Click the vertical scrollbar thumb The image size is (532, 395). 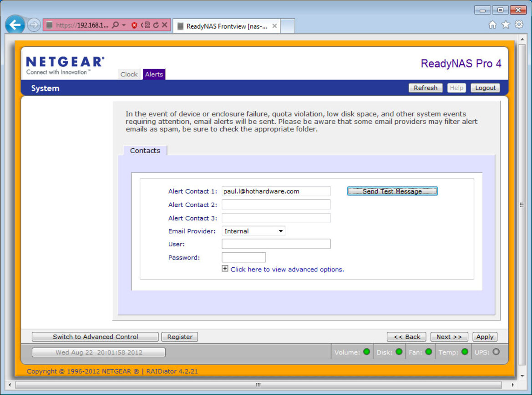pos(522,205)
